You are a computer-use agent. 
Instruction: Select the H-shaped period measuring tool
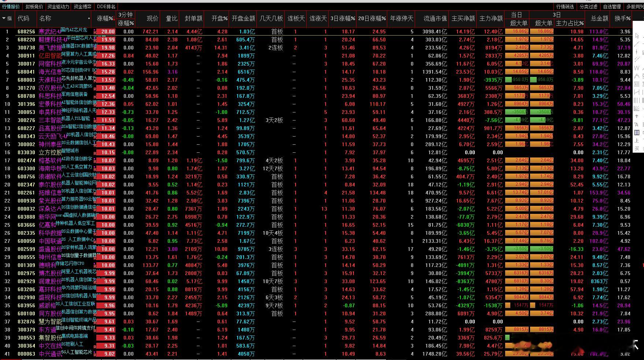[x=637, y=92]
